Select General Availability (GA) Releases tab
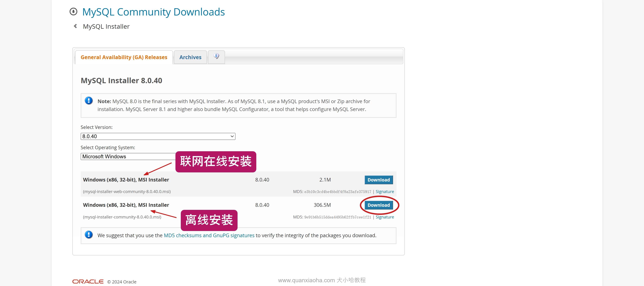This screenshot has height=286, width=644. click(x=124, y=57)
